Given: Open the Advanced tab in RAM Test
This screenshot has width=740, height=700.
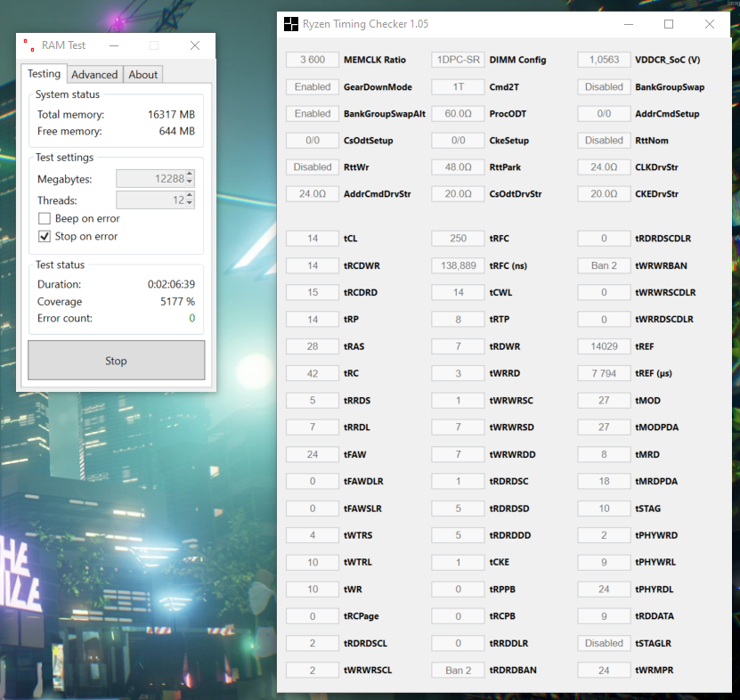Looking at the screenshot, I should [x=94, y=75].
